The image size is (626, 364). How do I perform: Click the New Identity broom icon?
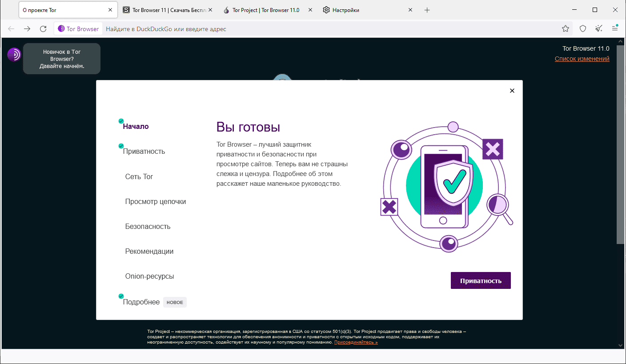[x=599, y=29]
